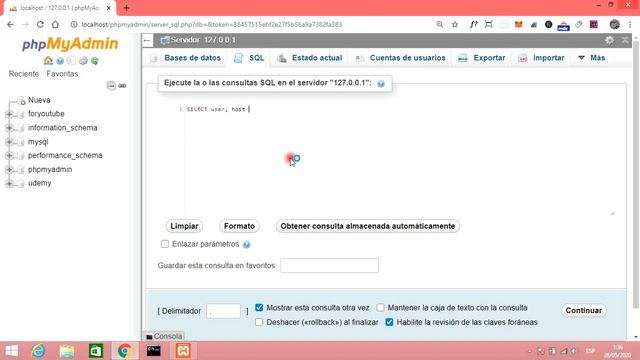Go to Cuentas de usuarios tab
640x360 pixels.
pyautogui.click(x=400, y=58)
